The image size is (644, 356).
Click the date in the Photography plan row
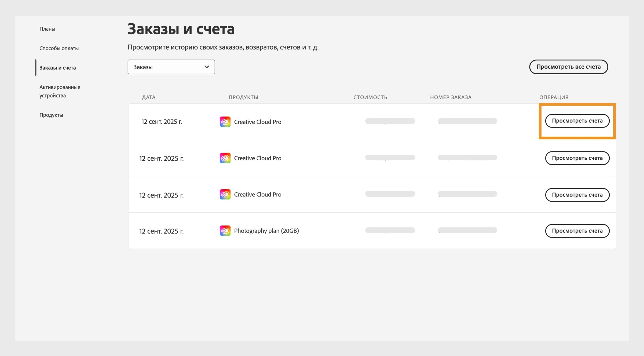pyautogui.click(x=161, y=231)
